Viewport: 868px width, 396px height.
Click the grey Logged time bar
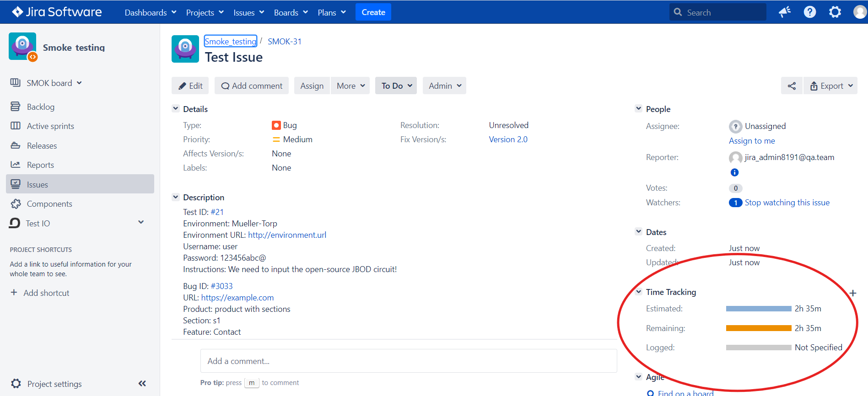(759, 348)
